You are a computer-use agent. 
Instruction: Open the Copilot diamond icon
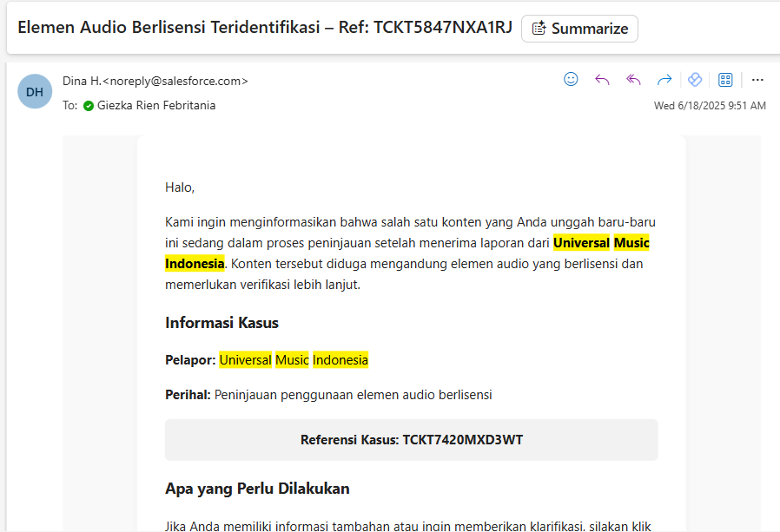coord(694,80)
